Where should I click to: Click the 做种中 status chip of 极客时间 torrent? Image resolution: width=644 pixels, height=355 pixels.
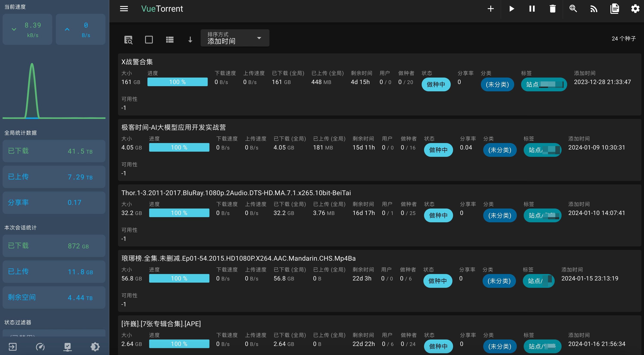click(x=438, y=150)
